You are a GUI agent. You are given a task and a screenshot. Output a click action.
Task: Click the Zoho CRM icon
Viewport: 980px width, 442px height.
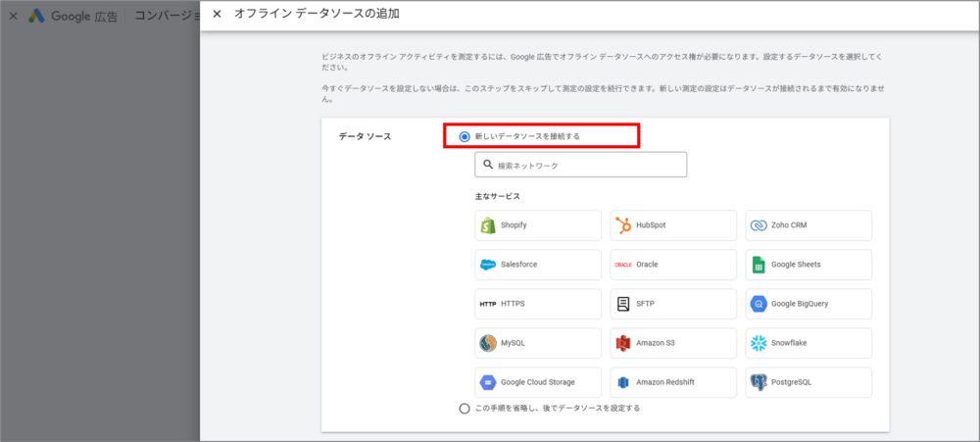[758, 225]
